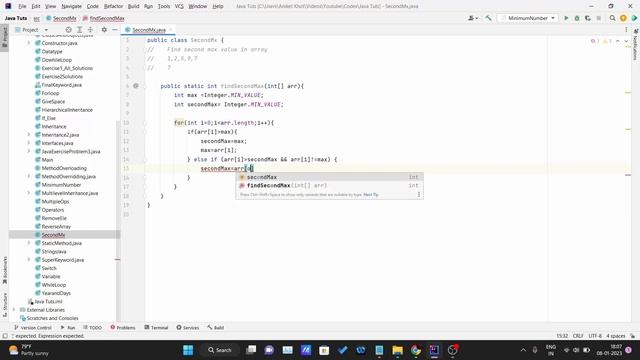Open the Refactor menu
Image resolution: width=640 pixels, height=360 pixels.
point(113,6)
